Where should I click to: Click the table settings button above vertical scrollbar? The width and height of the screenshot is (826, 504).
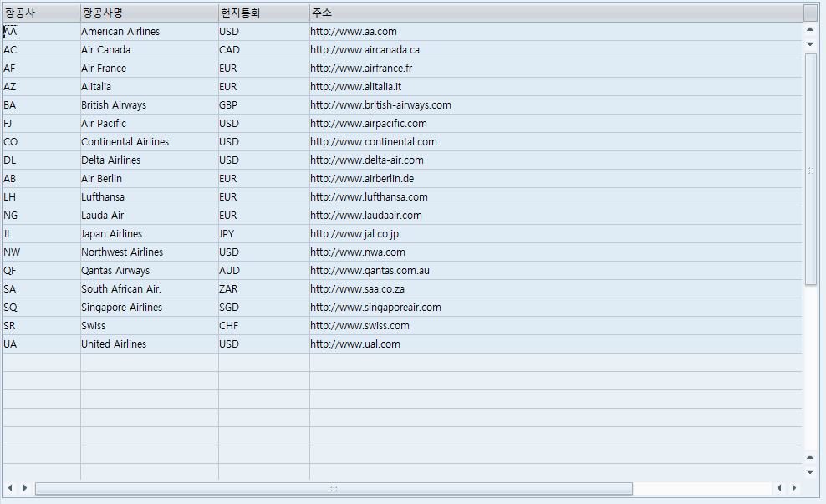click(x=810, y=13)
